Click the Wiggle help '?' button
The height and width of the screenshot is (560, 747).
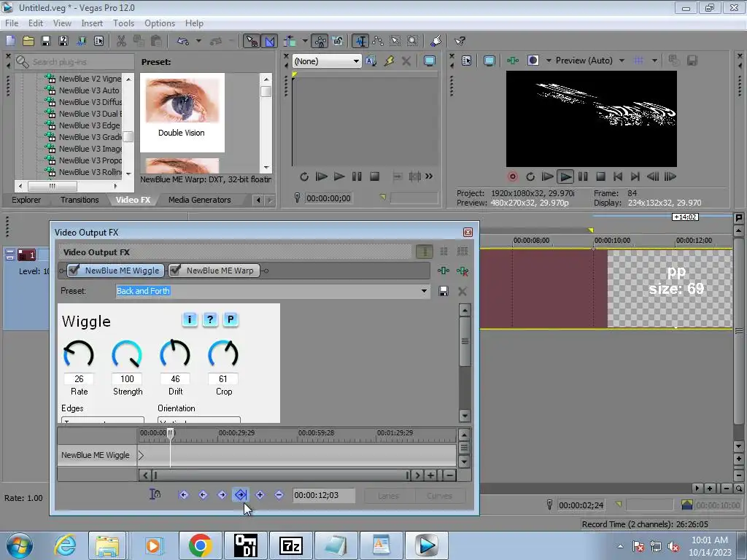210,319
